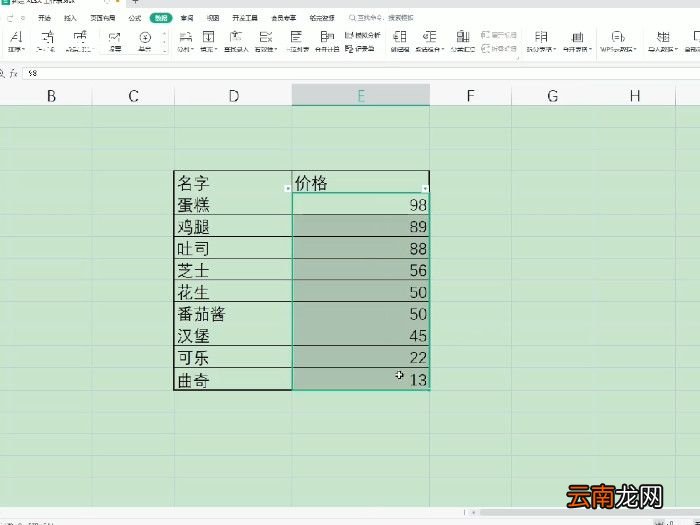This screenshot has width=700, height=525.
Task: Click the command search box in ribbon
Action: (x=382, y=18)
